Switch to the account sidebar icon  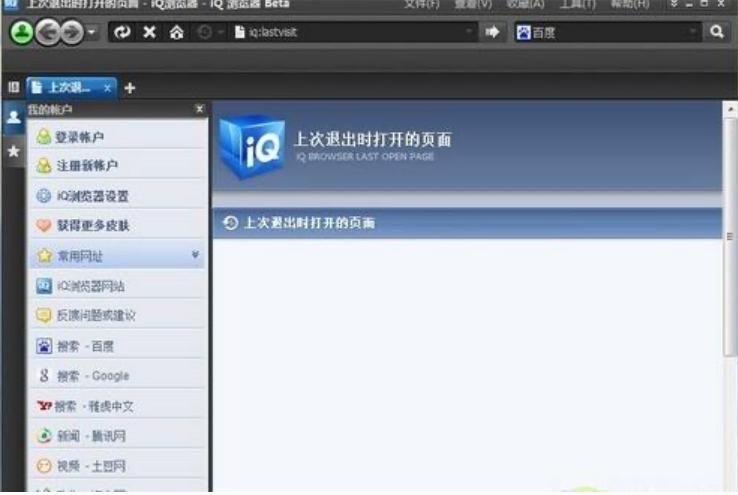[14, 117]
